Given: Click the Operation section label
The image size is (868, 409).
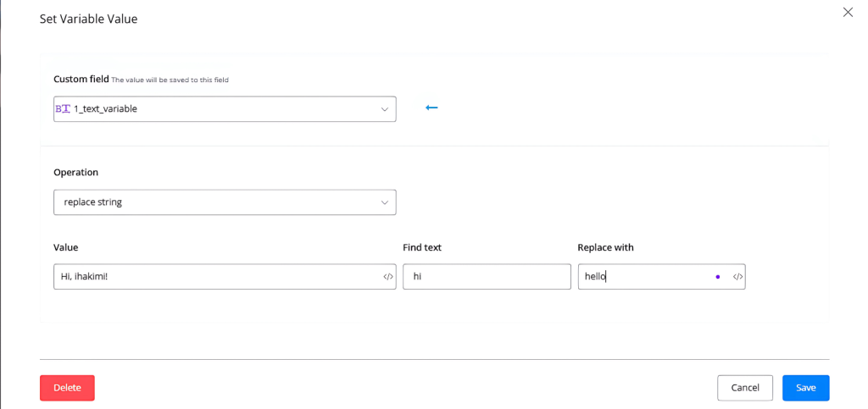Looking at the screenshot, I should click(75, 172).
